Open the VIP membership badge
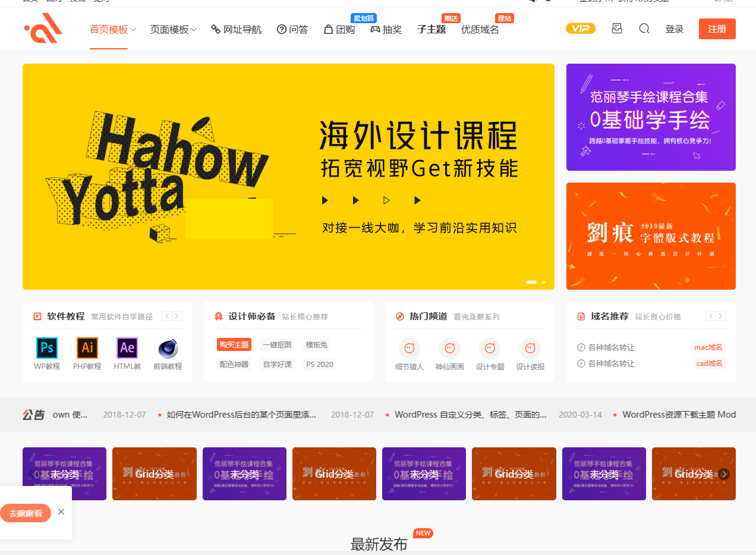Screen dimensions: 756x555 pyautogui.click(x=581, y=29)
